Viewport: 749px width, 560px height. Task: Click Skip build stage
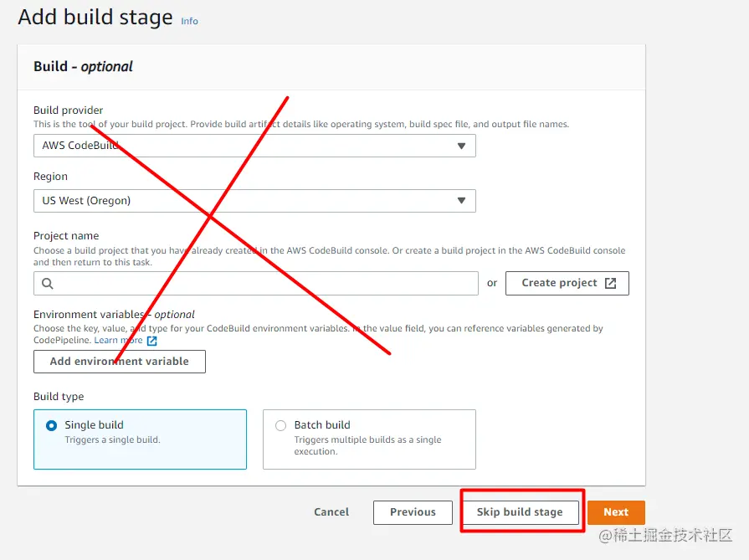520,512
